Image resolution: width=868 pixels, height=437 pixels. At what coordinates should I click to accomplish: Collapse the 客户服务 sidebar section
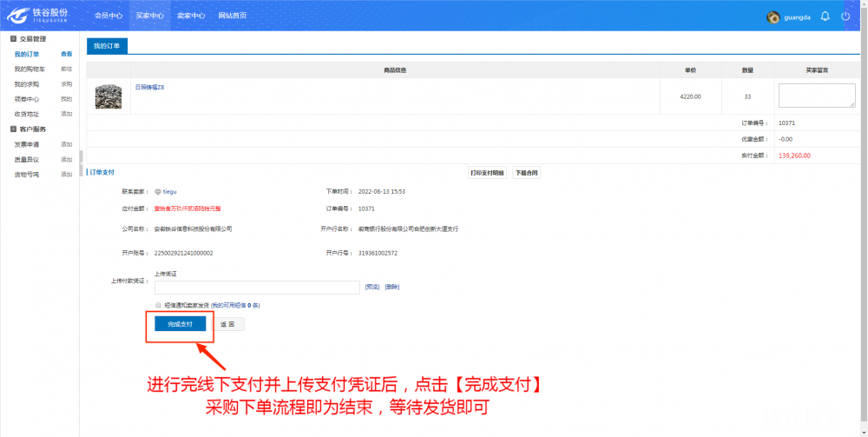(x=13, y=129)
